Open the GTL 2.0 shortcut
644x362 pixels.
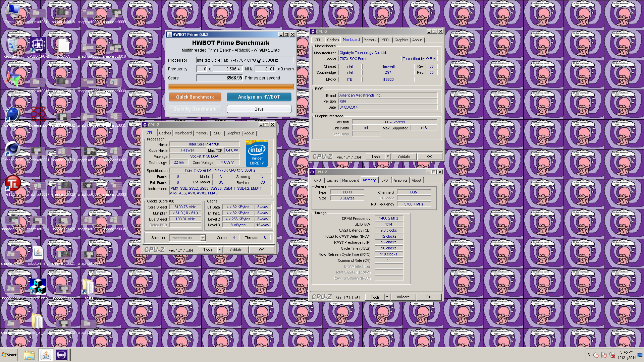(12, 186)
